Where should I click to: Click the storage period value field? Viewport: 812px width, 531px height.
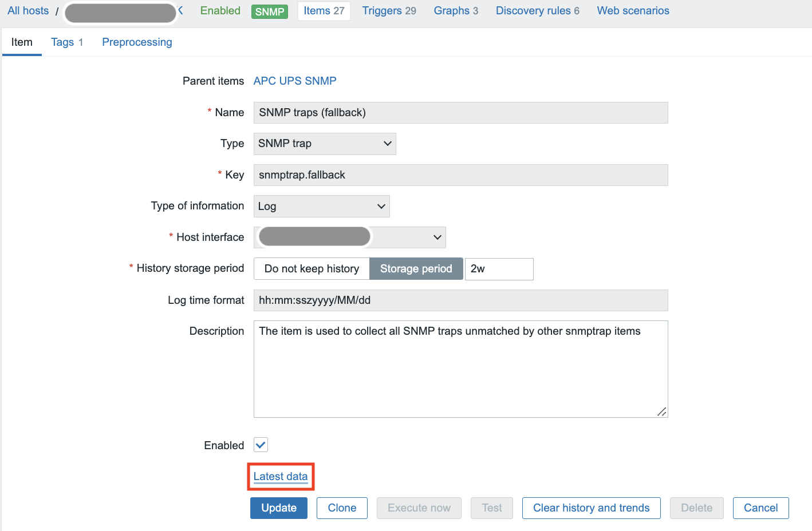click(x=499, y=269)
